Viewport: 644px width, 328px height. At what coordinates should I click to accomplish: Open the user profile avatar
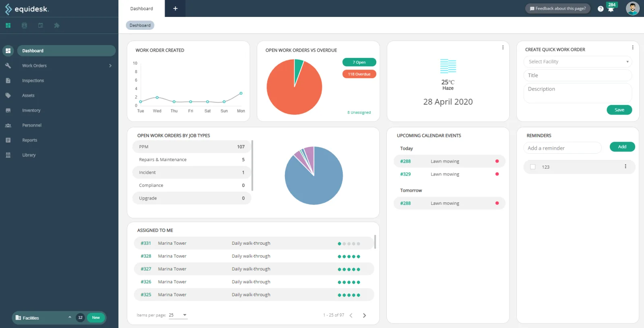coord(633,8)
